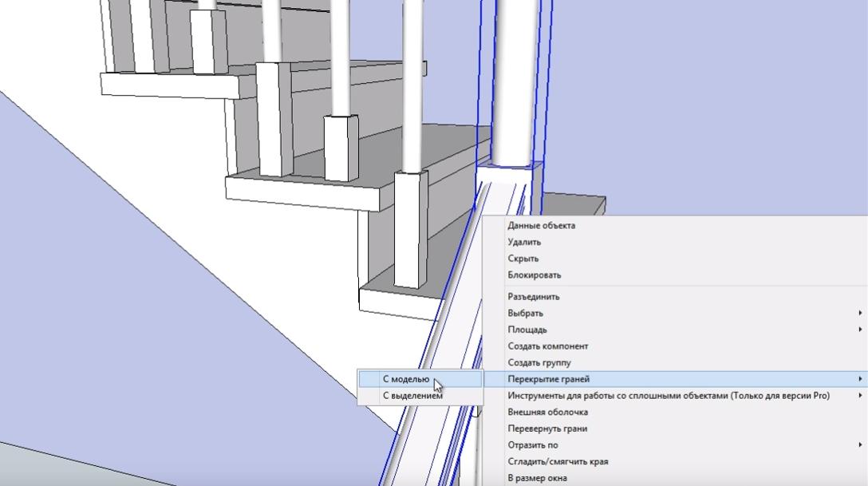Select С моделью in the intersect submenu
This screenshot has height=486, width=868.
click(x=405, y=379)
